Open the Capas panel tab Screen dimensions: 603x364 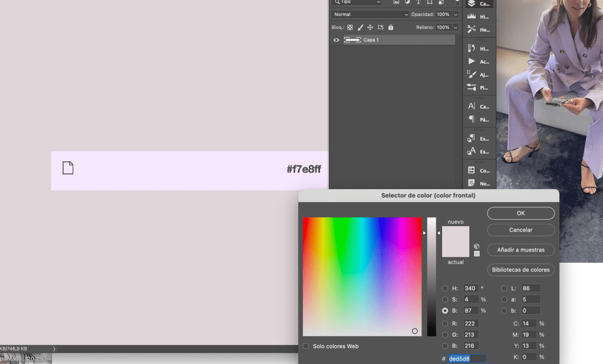tap(478, 4)
